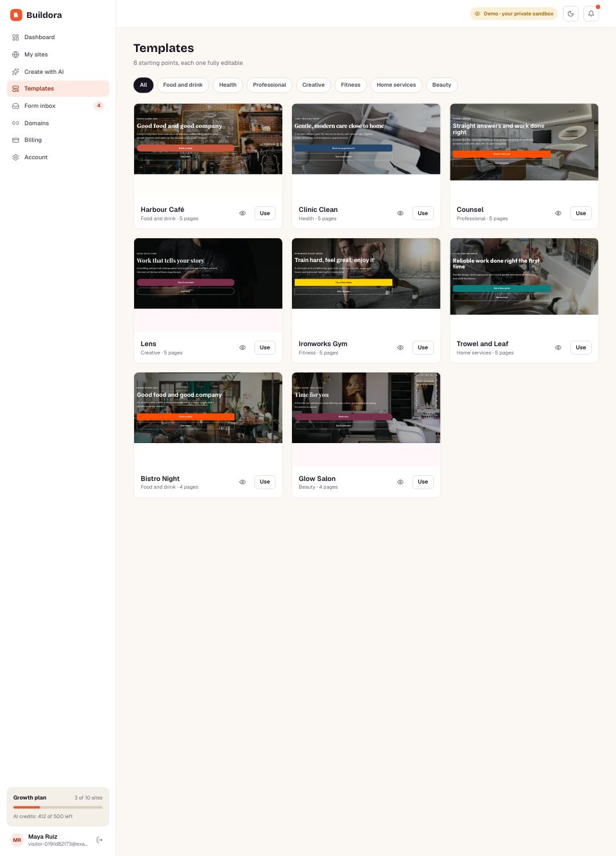Filter templates by Food and drink
Screen dimensions: 616x856
(183, 85)
